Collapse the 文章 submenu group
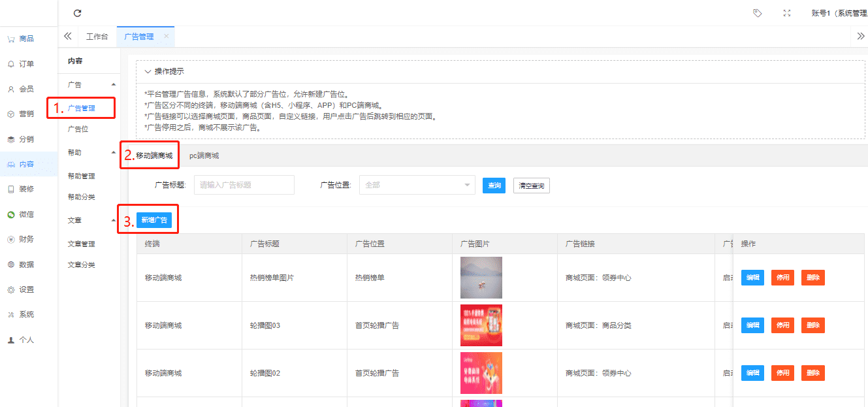Screen dimensions: 868x407 [x=114, y=221]
